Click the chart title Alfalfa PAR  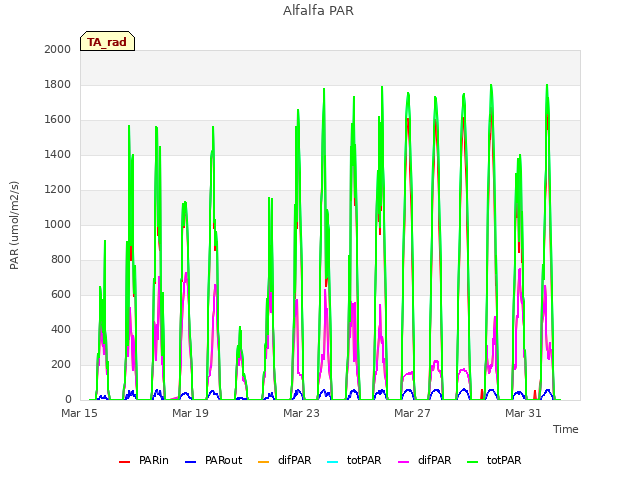pos(318,11)
